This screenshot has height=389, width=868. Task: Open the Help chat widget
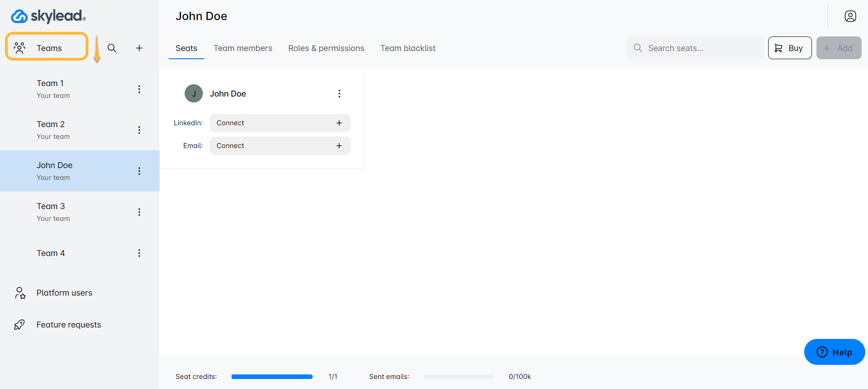pos(834,352)
